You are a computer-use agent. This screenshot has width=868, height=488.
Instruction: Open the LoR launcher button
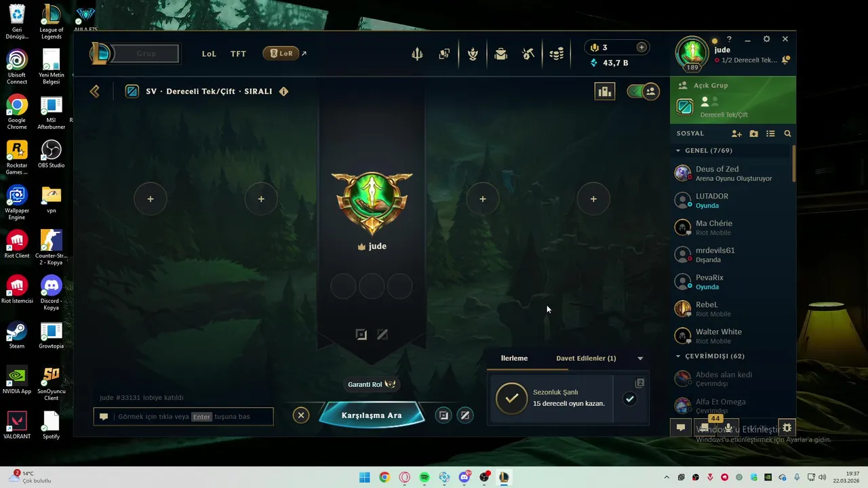point(281,54)
